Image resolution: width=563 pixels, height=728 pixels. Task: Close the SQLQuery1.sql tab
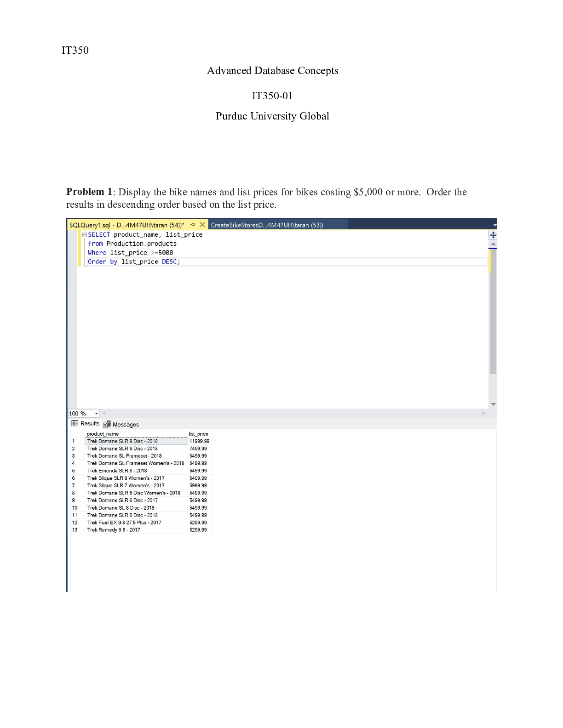(202, 225)
